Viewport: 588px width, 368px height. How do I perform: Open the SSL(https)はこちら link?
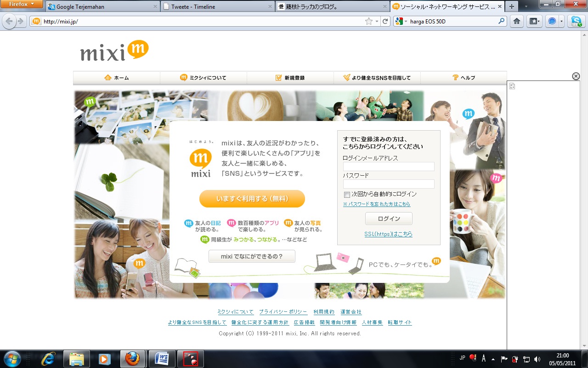click(x=388, y=234)
